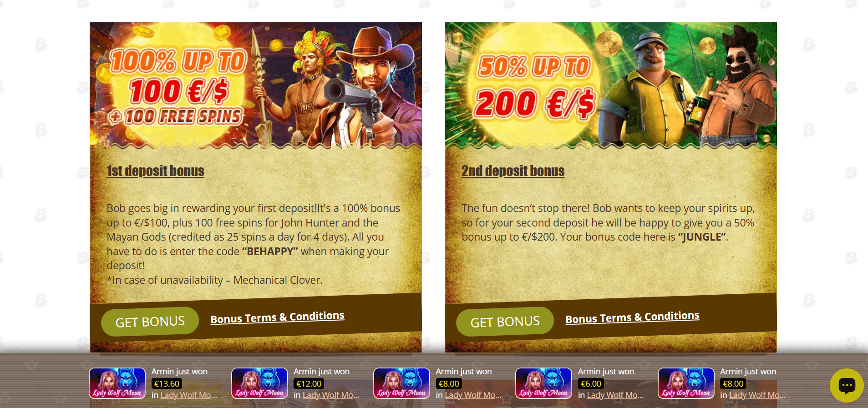Screen dimensions: 868x408
Task: Follow Lady Wolf Mo... link under €12.00
Action: click(x=331, y=395)
